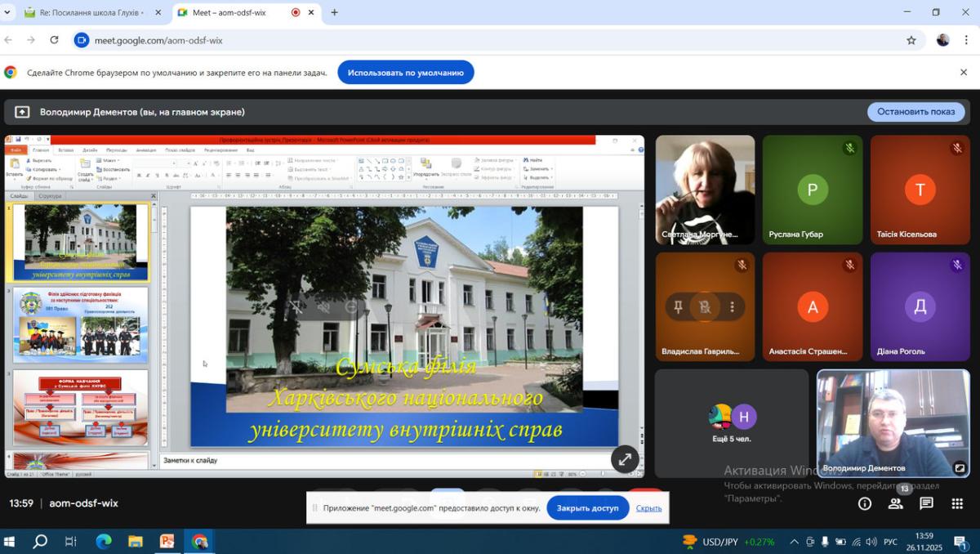Viewport: 980px width, 554px height.
Task: Show the participants list with 13 people
Action: click(x=896, y=504)
